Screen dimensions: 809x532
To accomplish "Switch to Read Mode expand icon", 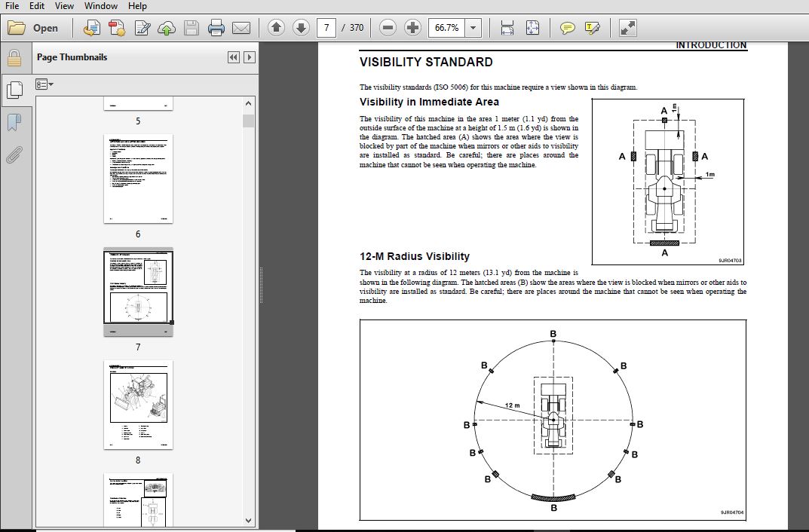I will point(627,28).
